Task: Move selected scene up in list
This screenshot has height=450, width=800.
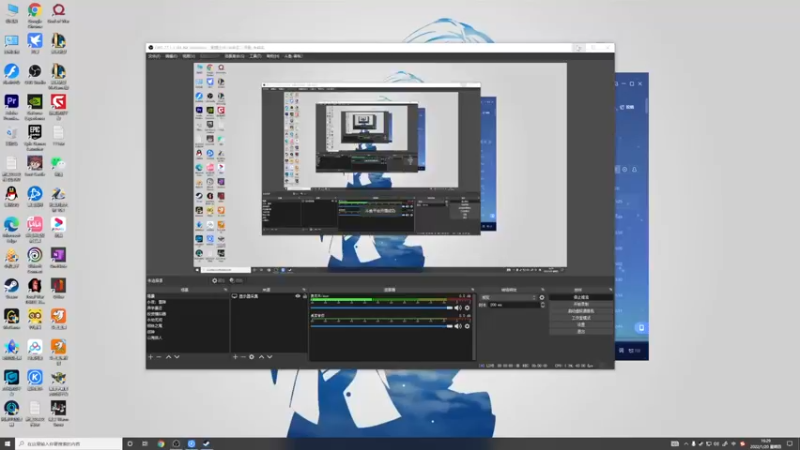Action: click(168, 357)
